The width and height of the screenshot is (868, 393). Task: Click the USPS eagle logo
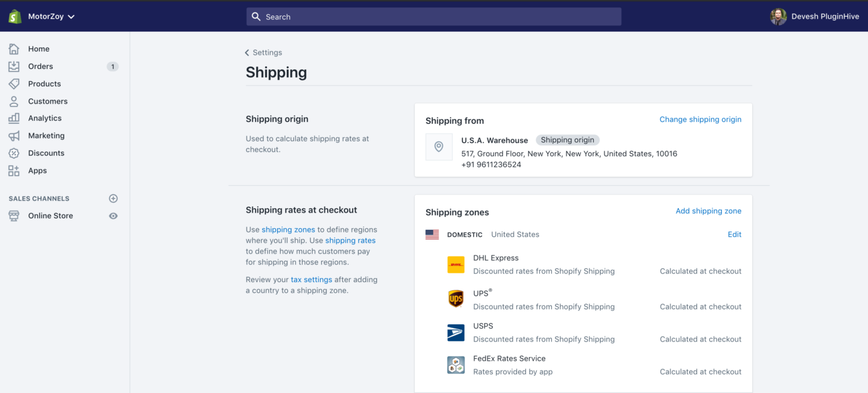pyautogui.click(x=456, y=332)
